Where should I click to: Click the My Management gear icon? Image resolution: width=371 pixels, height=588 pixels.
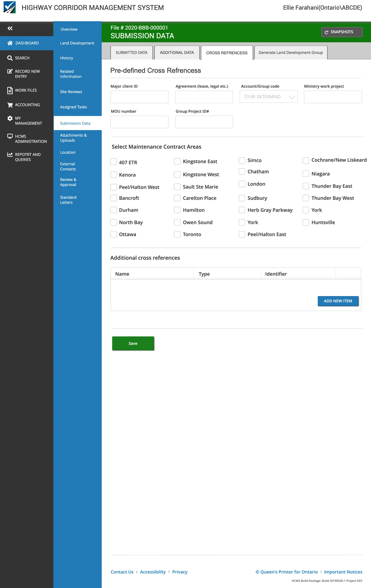tap(10, 118)
